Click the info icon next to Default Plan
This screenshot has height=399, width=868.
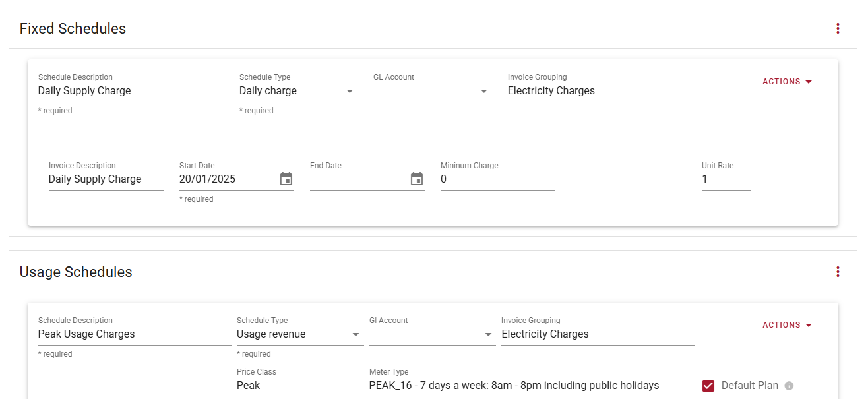point(789,385)
